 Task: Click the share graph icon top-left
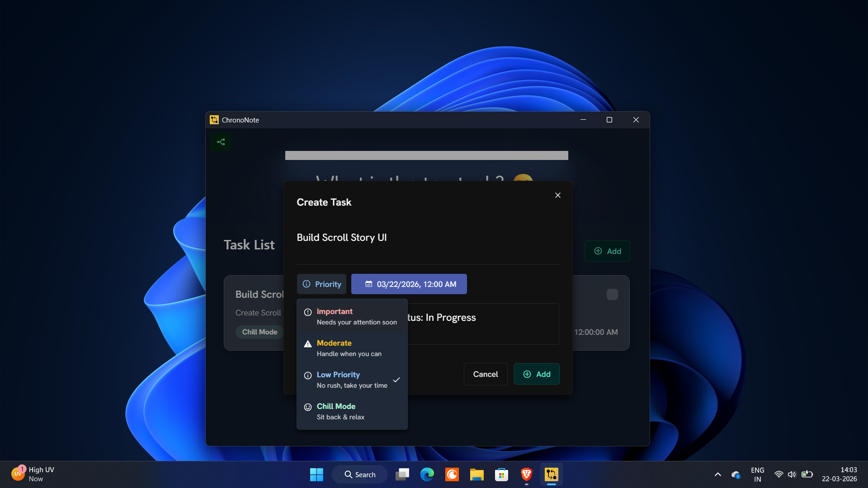[x=221, y=142]
